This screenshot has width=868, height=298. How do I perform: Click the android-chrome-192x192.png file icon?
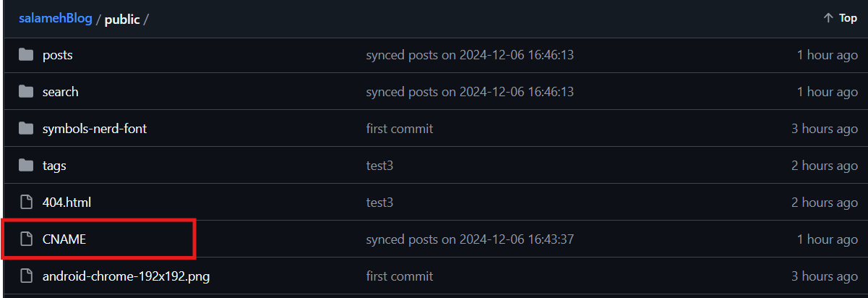27,276
